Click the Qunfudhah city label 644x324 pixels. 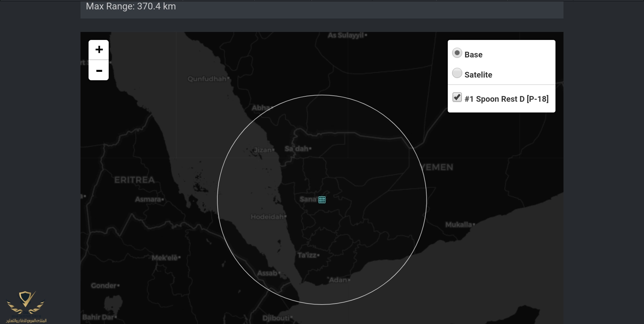click(207, 79)
